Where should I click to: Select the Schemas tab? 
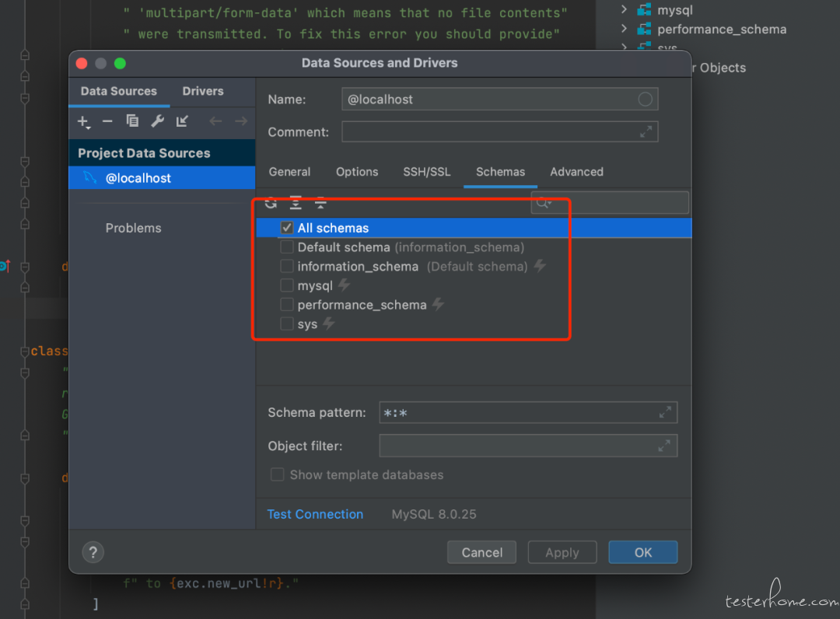pyautogui.click(x=500, y=172)
